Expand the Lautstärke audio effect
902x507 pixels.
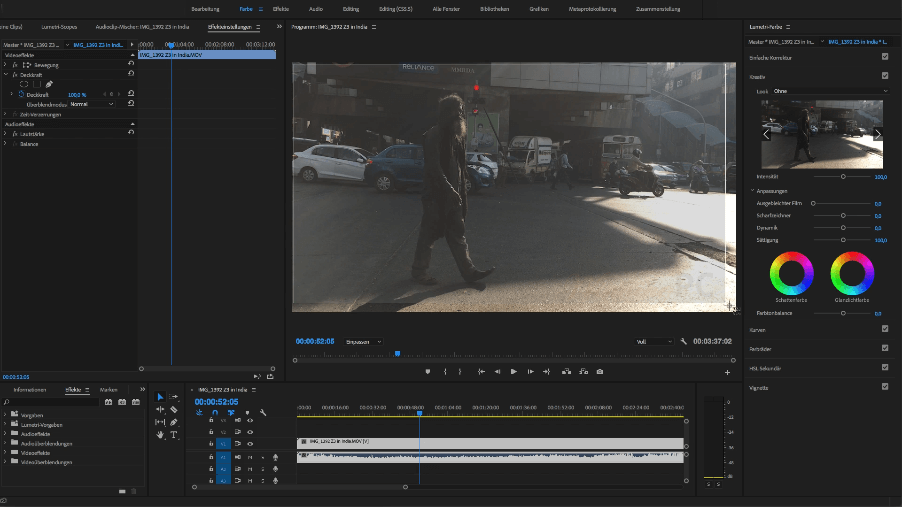(5, 134)
